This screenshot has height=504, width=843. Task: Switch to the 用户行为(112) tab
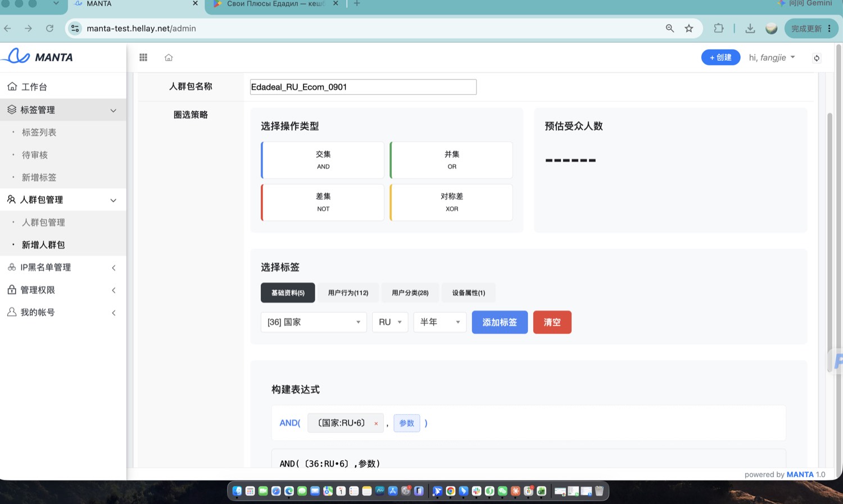pos(348,293)
